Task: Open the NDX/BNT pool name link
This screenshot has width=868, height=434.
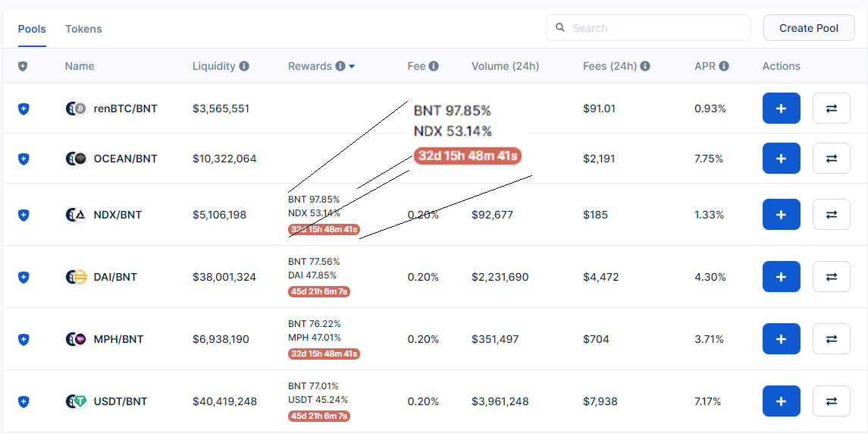Action: (x=118, y=215)
